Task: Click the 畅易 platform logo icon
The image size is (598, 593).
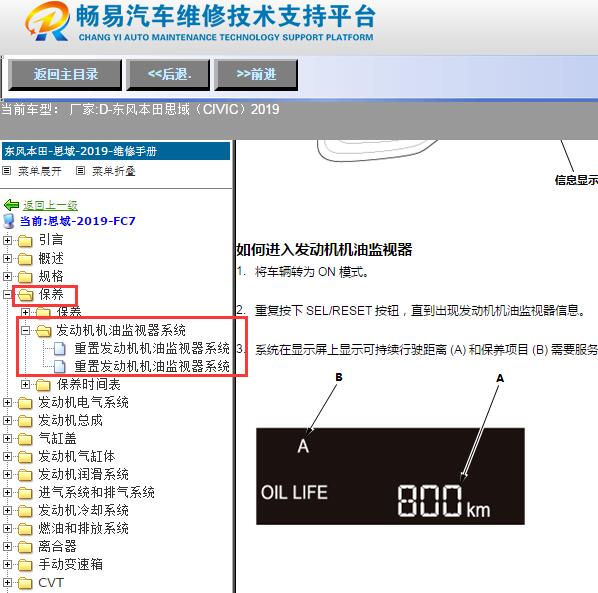Action: coord(47,21)
